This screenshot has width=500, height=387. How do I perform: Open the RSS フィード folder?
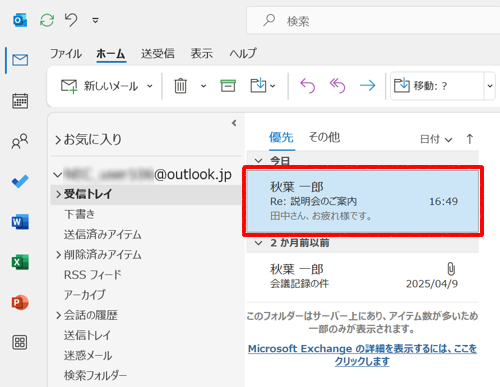point(93,275)
